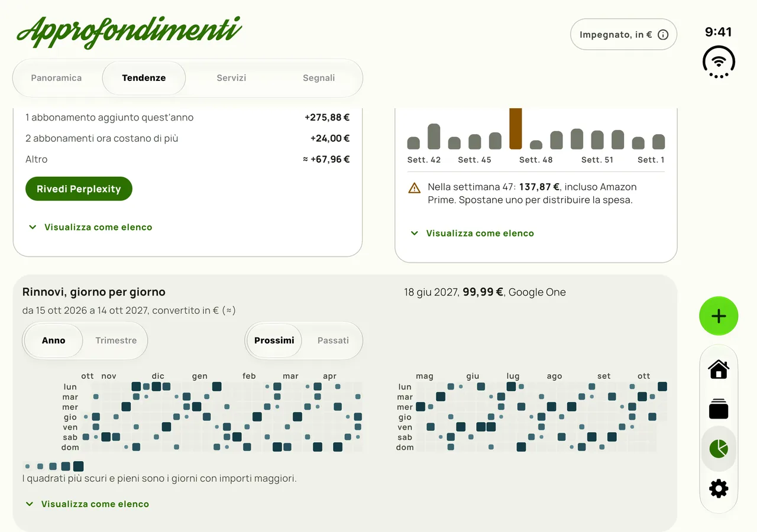This screenshot has height=532, width=757.
Task: Open the stacked cards subscriptions icon
Action: click(x=719, y=409)
